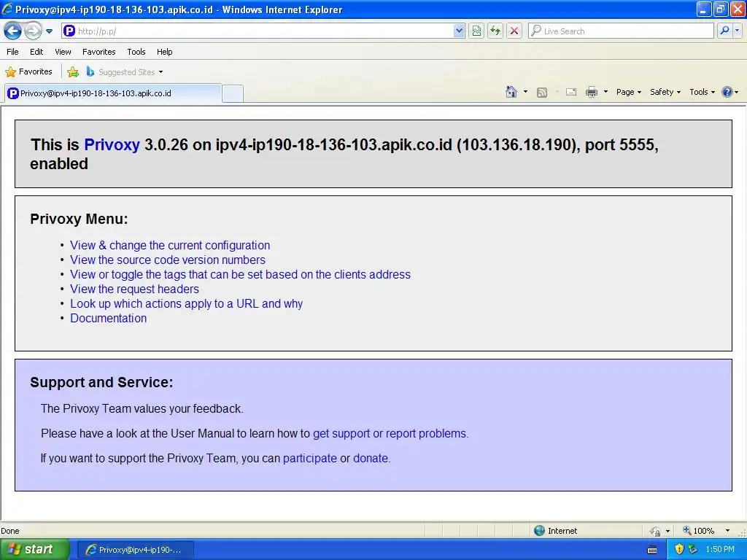
Task: Click the browser Forward arrow button
Action: [x=33, y=31]
